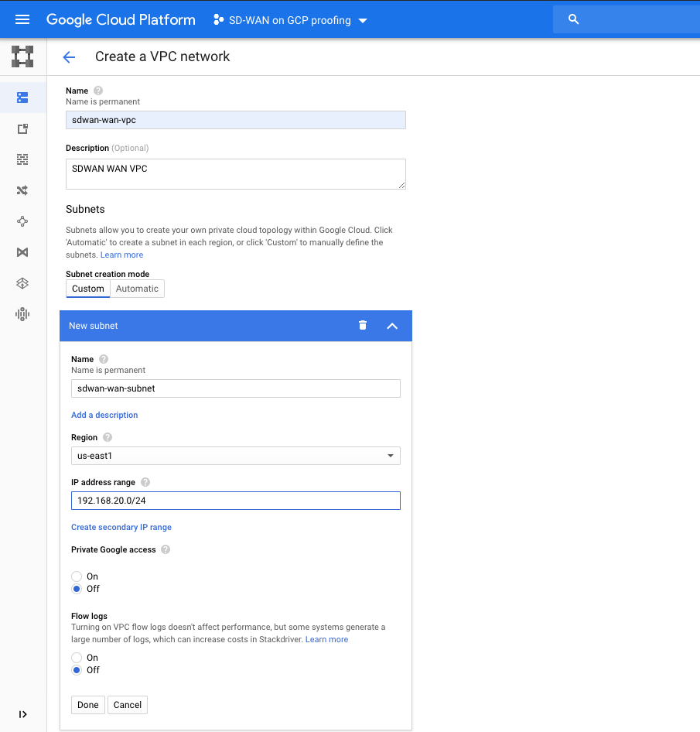Click help icon beside Private Google access
The width and height of the screenshot is (700, 732).
166,549
